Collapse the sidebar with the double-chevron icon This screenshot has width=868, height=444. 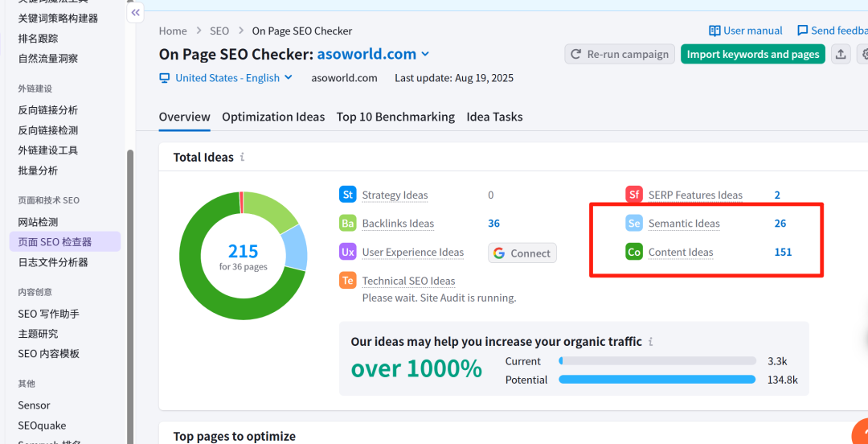click(136, 12)
